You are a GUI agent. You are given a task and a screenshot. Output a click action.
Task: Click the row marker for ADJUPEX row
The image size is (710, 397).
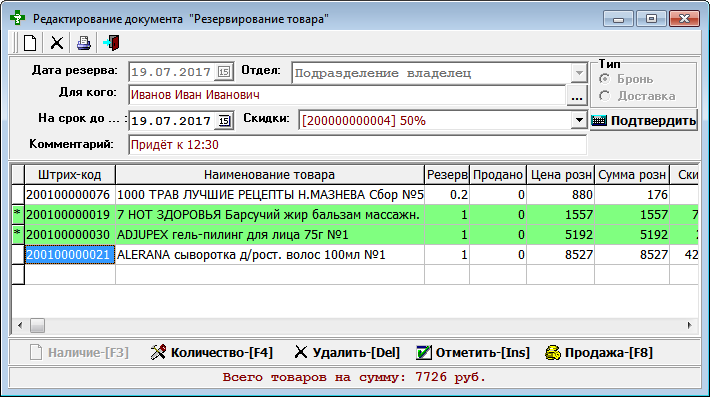click(18, 234)
